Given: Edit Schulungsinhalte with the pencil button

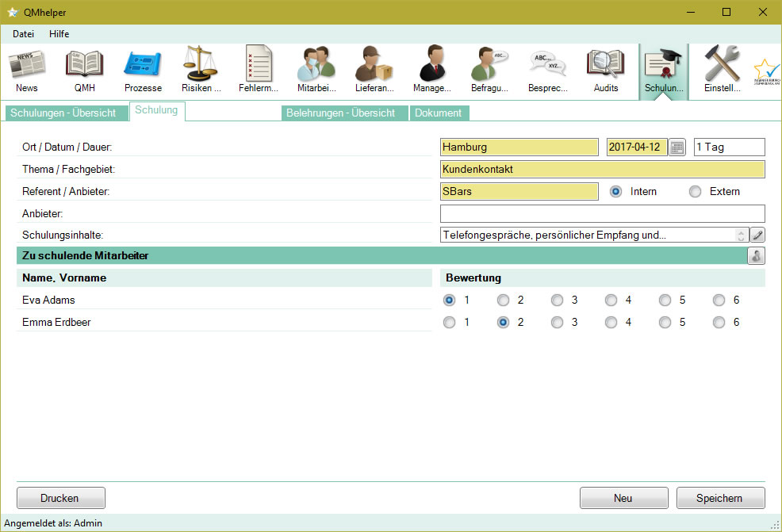Looking at the screenshot, I should coord(757,235).
